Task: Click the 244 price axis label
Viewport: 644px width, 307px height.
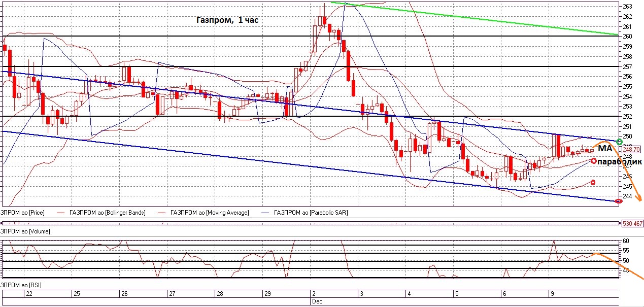Action: (627, 196)
